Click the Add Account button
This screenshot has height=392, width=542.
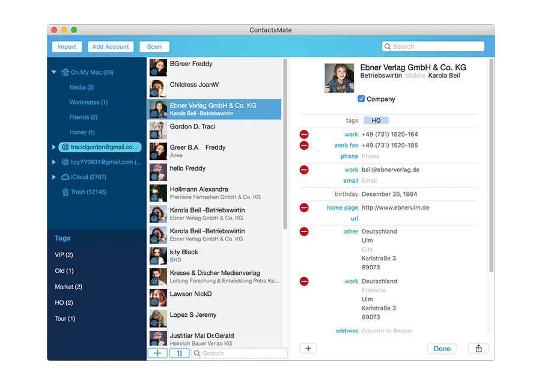coord(111,47)
